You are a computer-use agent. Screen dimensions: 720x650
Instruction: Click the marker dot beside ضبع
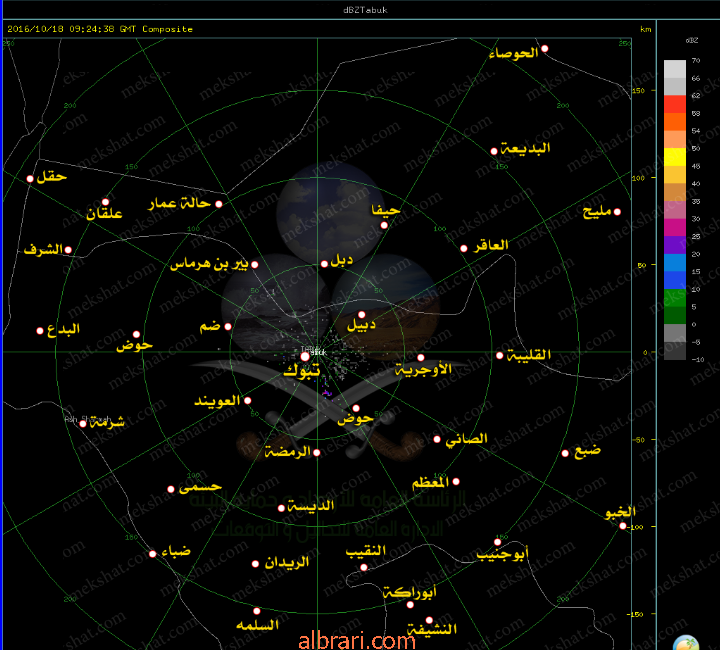point(565,453)
